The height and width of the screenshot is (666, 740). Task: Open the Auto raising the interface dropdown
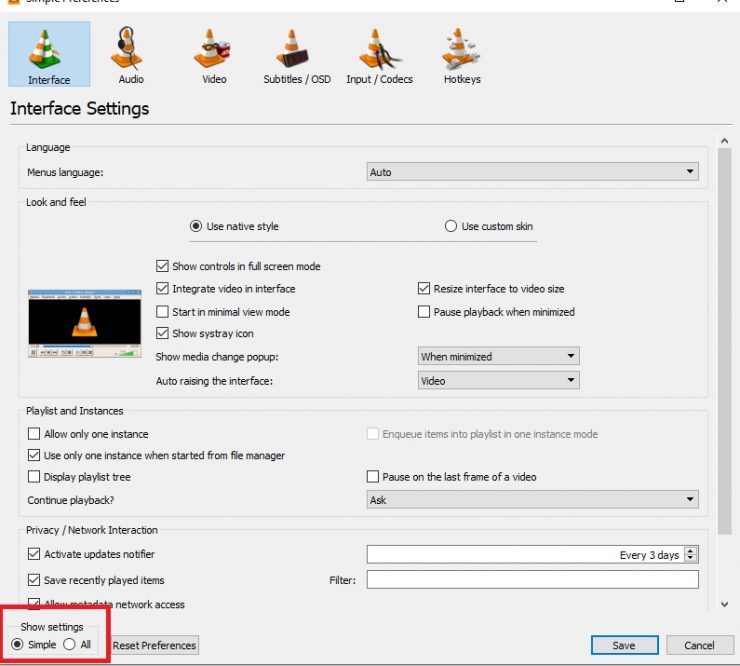coord(499,380)
